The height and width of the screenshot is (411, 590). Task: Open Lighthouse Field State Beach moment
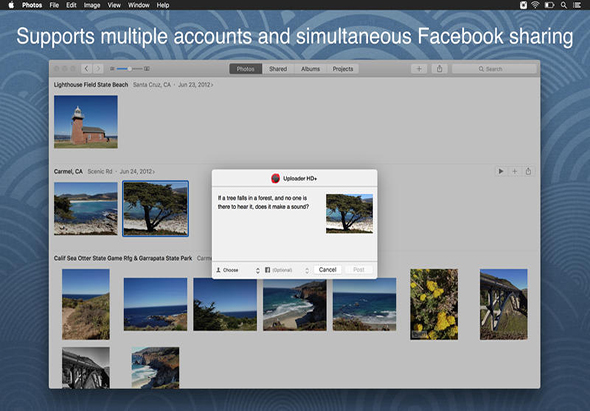click(x=91, y=85)
